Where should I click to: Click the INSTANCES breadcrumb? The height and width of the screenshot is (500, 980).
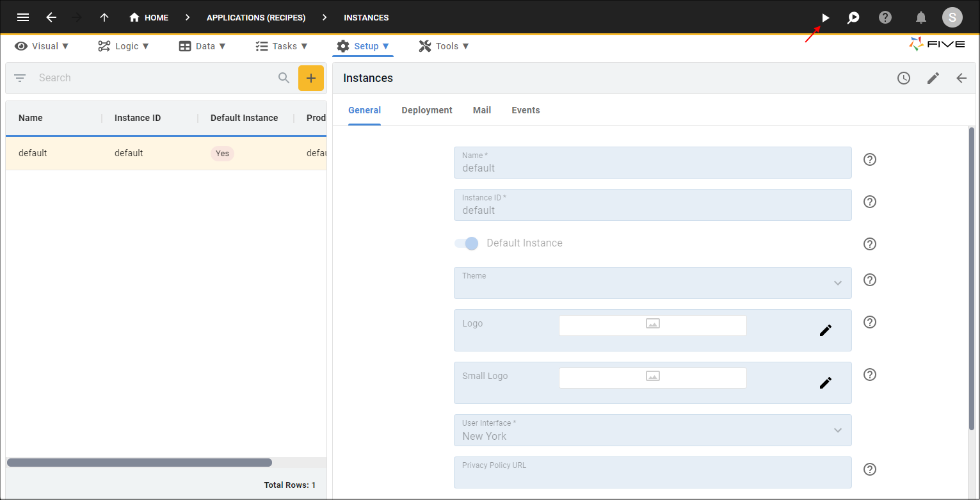(x=366, y=17)
